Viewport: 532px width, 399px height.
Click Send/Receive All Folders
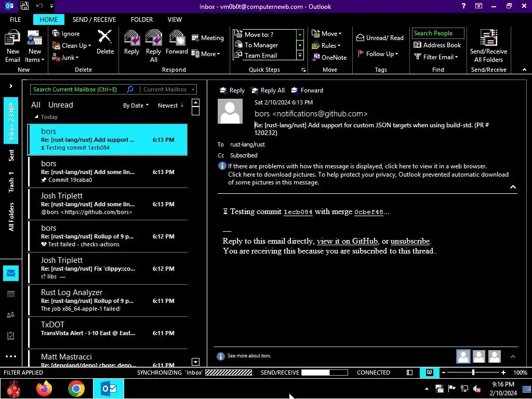(x=488, y=46)
